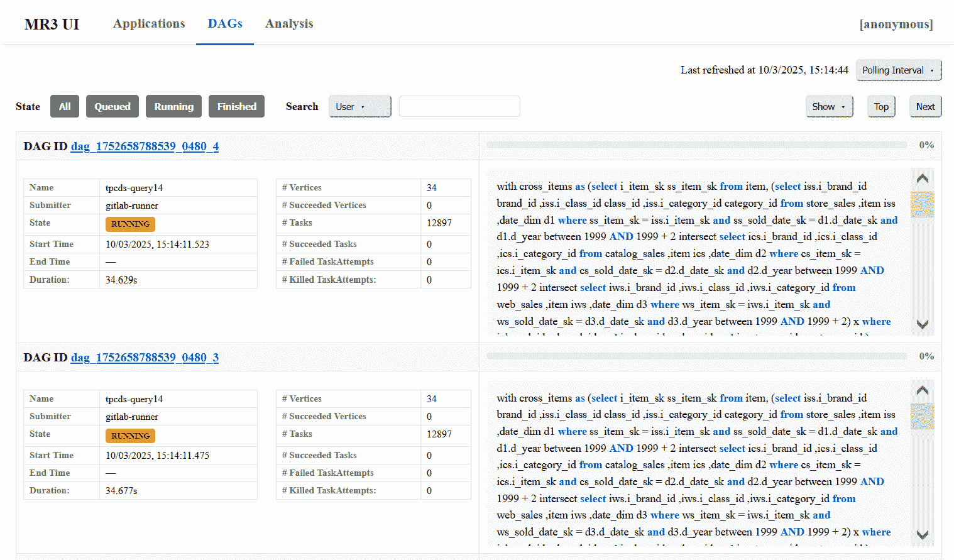
Task: Toggle the Queued state filter
Action: [x=112, y=106]
